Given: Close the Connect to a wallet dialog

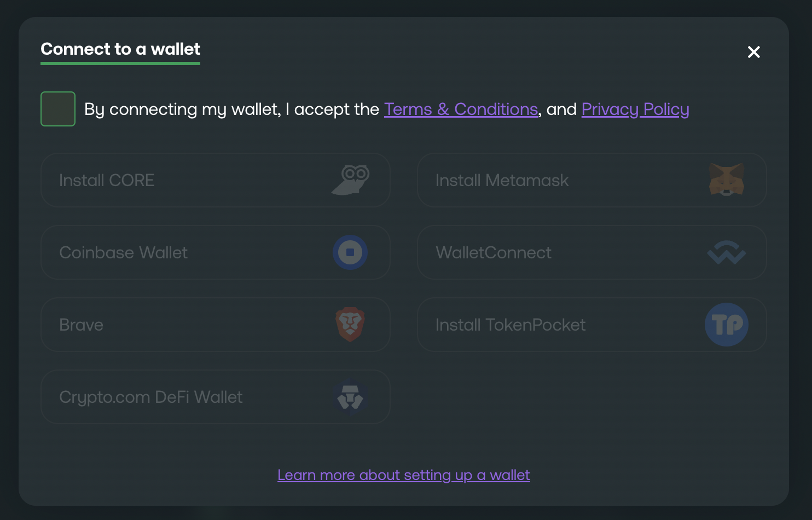Looking at the screenshot, I should pos(753,52).
